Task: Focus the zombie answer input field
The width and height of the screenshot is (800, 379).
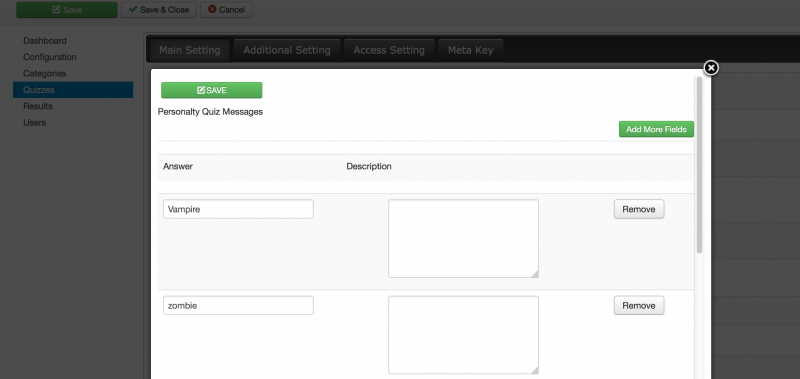Action: click(238, 306)
